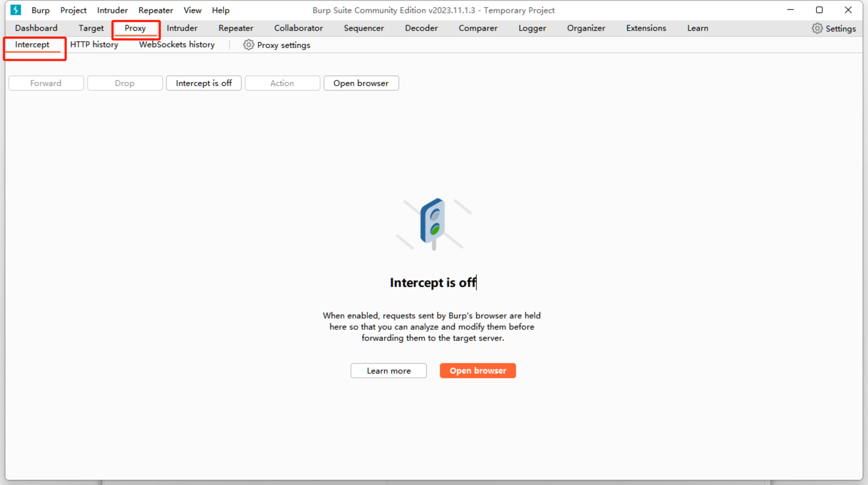This screenshot has height=485, width=868.
Task: Open the Decoder tab
Action: point(421,28)
